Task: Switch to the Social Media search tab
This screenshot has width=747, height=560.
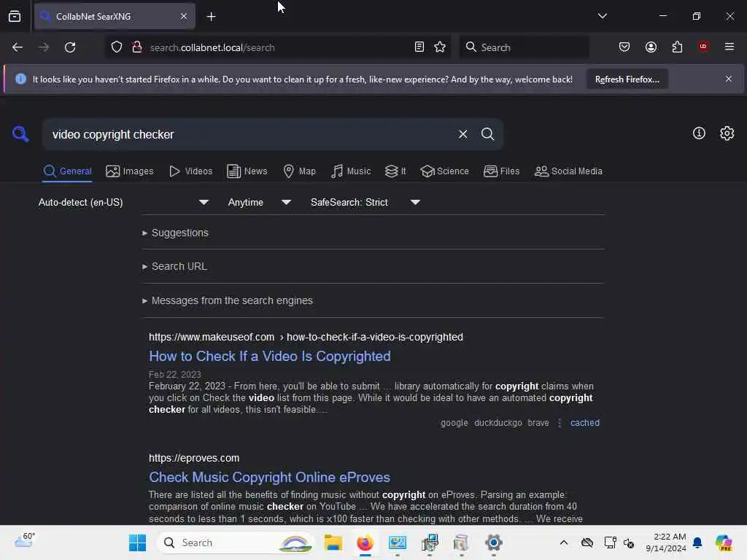Action: 568,171
